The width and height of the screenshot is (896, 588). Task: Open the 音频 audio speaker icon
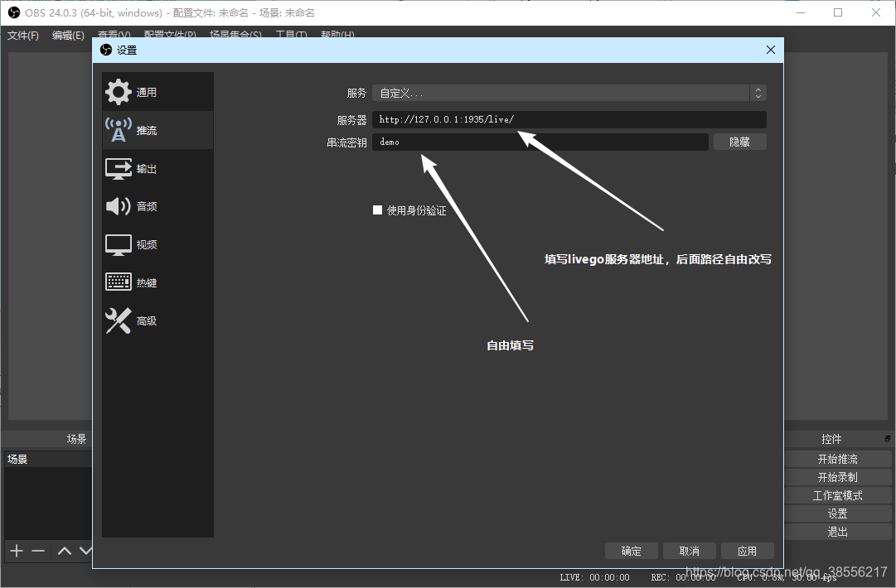pos(119,206)
